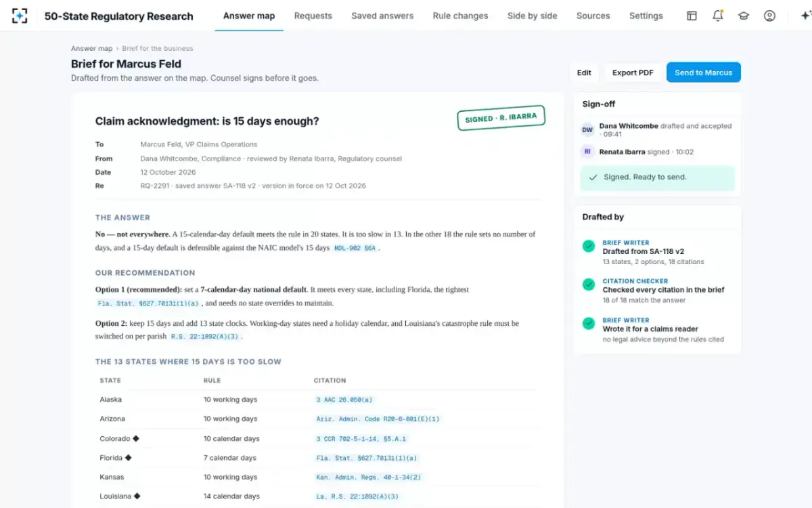Viewport: 812px width, 508px height.
Task: Click the 50-State Regulatory Research logo icon
Action: (20, 16)
